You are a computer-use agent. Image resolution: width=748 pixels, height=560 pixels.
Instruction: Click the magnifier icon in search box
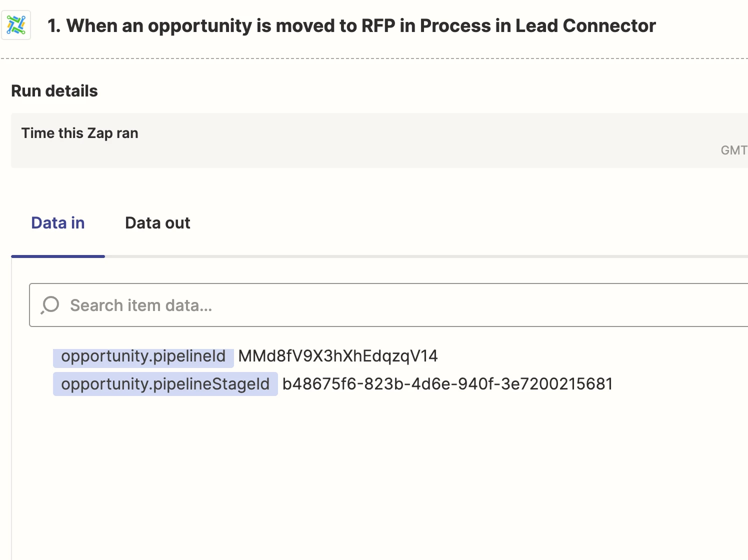coord(50,304)
